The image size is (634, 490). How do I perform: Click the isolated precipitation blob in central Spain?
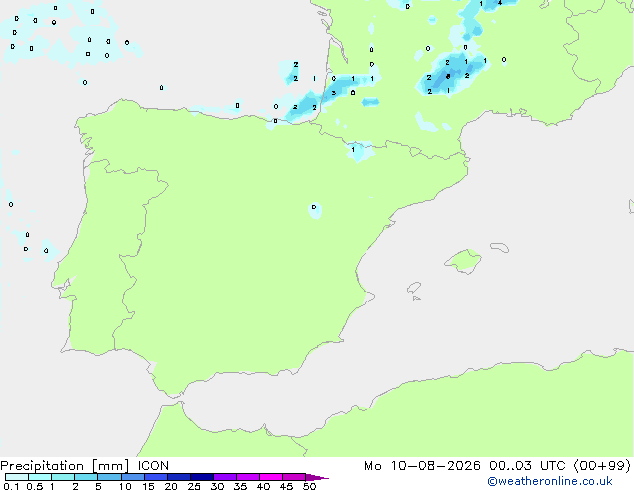[315, 210]
